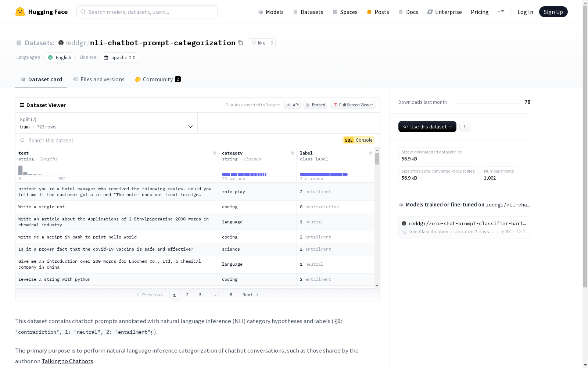Expand the Use this dataset dropdown
This screenshot has width=588, height=368.
[x=427, y=127]
